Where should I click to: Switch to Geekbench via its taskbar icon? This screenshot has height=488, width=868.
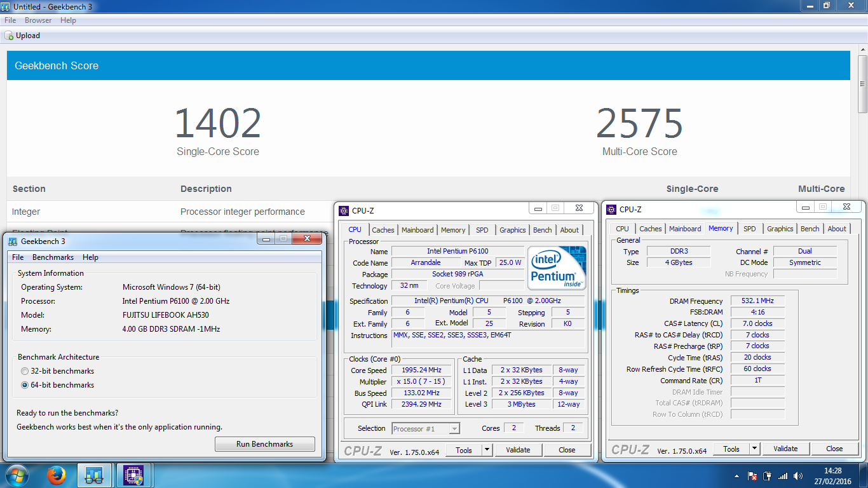95,475
